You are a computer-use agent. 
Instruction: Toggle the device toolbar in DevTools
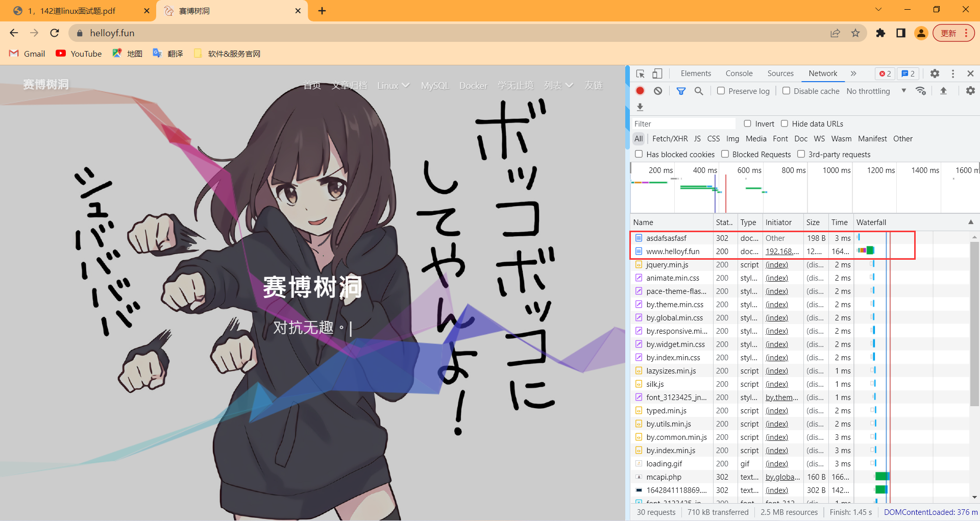tap(657, 73)
